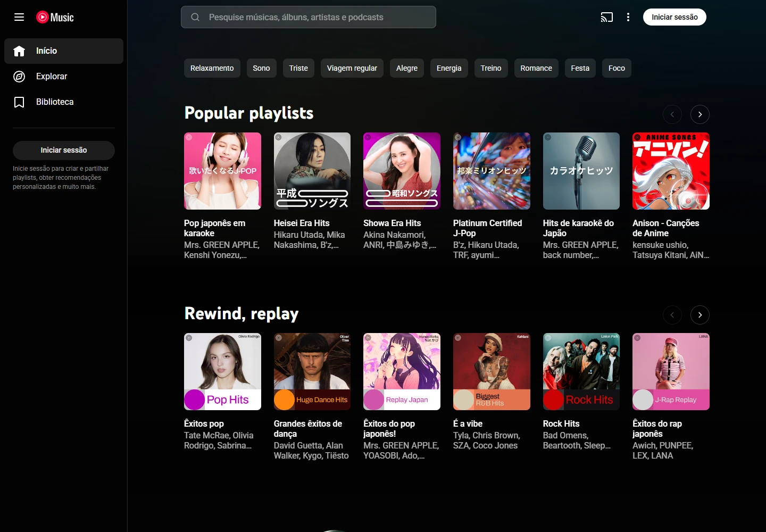766x532 pixels.
Task: Open the hamburger guide menu
Action: (x=19, y=17)
